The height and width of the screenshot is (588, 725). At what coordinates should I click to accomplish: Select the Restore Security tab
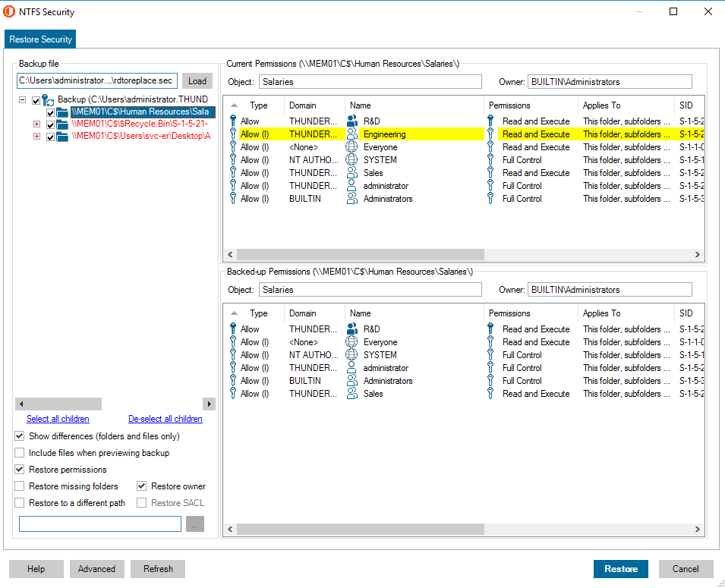[40, 39]
